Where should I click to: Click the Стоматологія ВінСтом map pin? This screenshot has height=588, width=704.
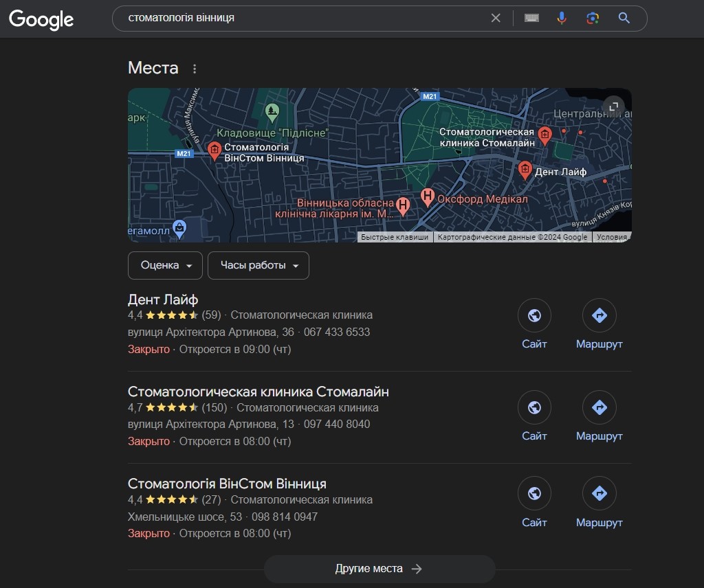(x=214, y=150)
